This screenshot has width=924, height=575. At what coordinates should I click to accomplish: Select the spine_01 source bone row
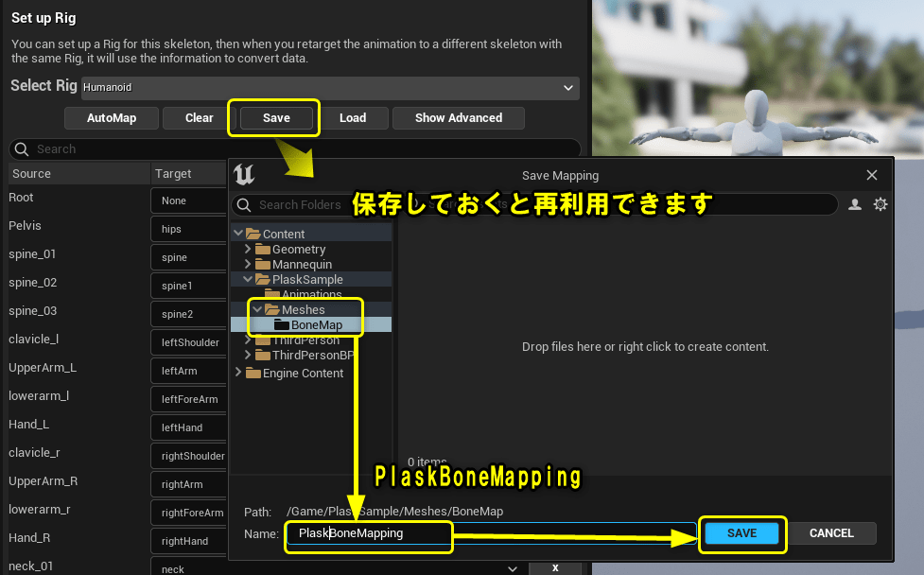pyautogui.click(x=32, y=253)
